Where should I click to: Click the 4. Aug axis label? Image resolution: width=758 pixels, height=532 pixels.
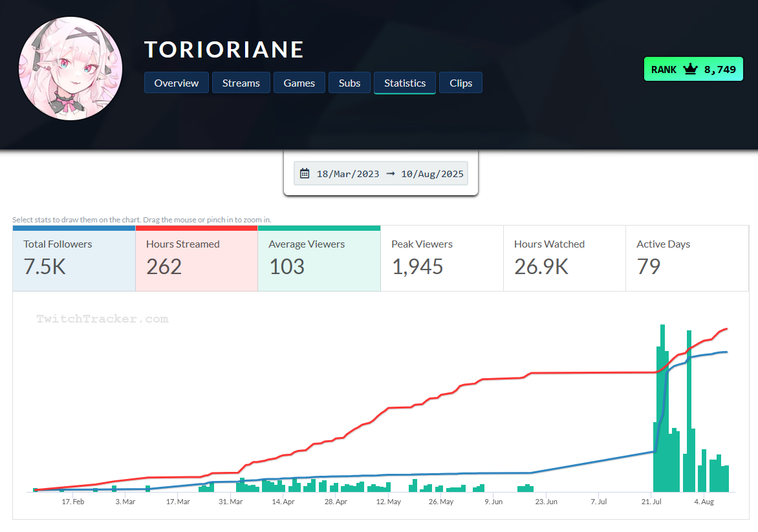click(x=704, y=502)
